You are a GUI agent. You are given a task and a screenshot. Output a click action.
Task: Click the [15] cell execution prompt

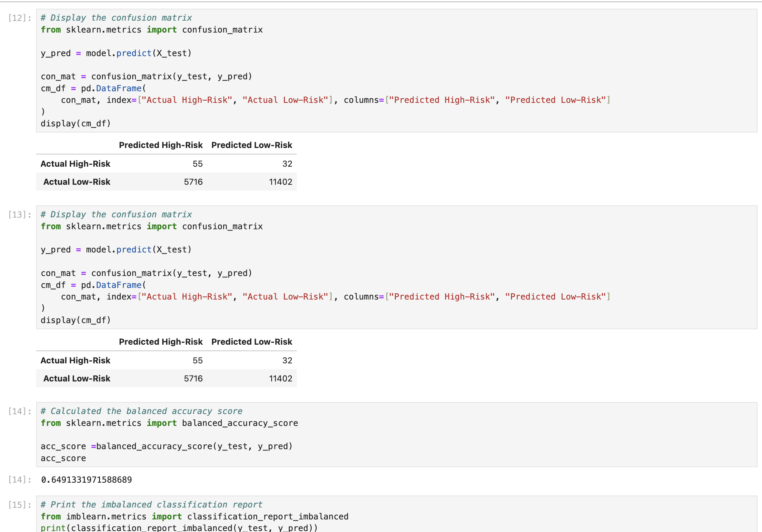[20, 505]
